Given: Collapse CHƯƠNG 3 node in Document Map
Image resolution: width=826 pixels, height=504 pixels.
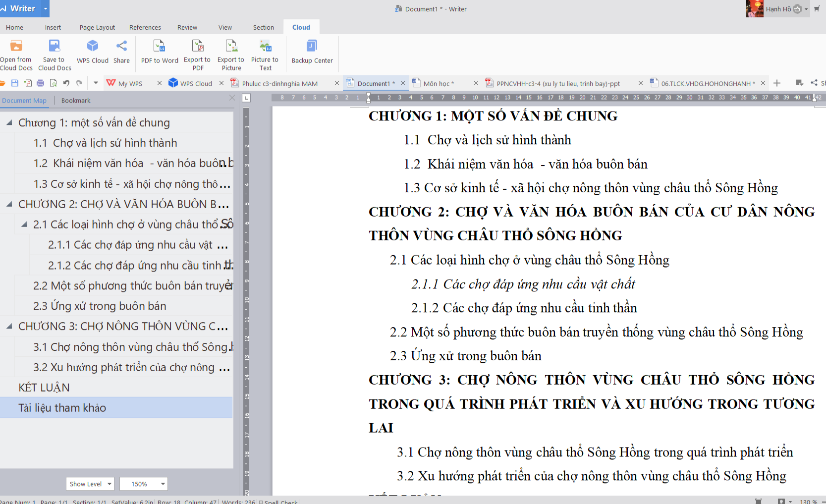Looking at the screenshot, I should (9, 326).
